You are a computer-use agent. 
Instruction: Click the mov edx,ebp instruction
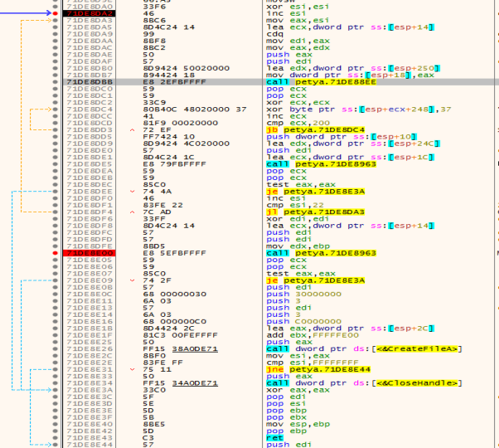pyautogui.click(x=298, y=246)
